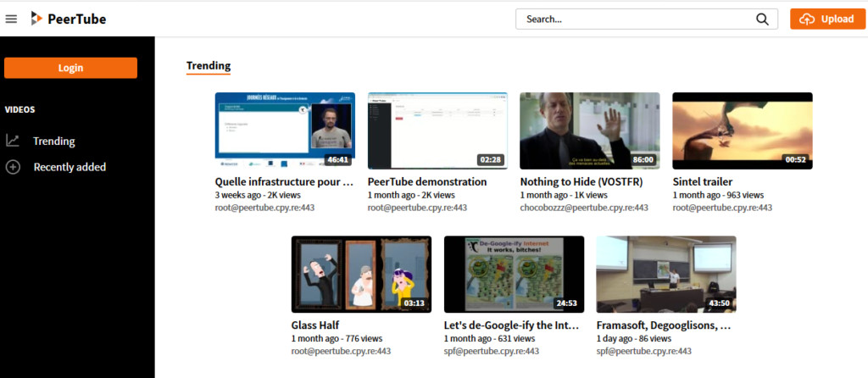Click the VIDEOS section label in sidebar
868x378 pixels.
20,109
